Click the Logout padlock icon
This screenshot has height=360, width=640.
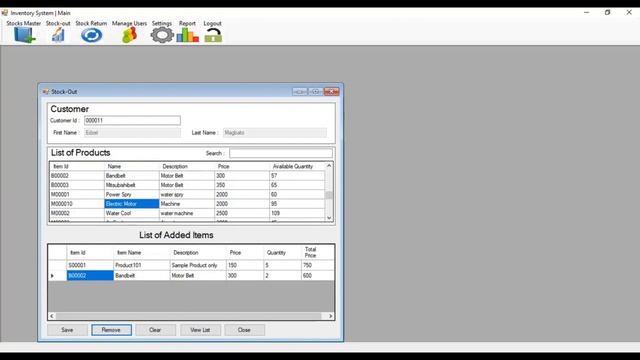click(x=213, y=36)
